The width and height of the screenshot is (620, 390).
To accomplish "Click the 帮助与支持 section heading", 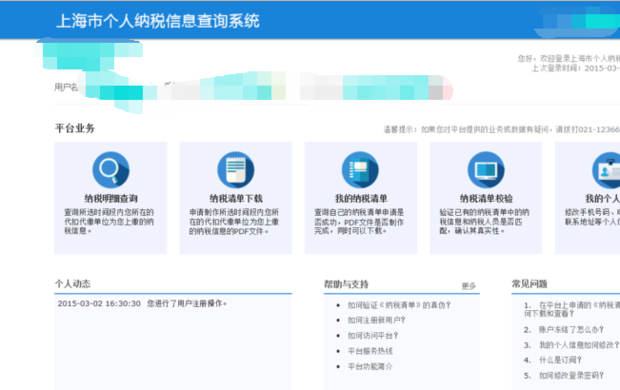I will click(x=346, y=284).
